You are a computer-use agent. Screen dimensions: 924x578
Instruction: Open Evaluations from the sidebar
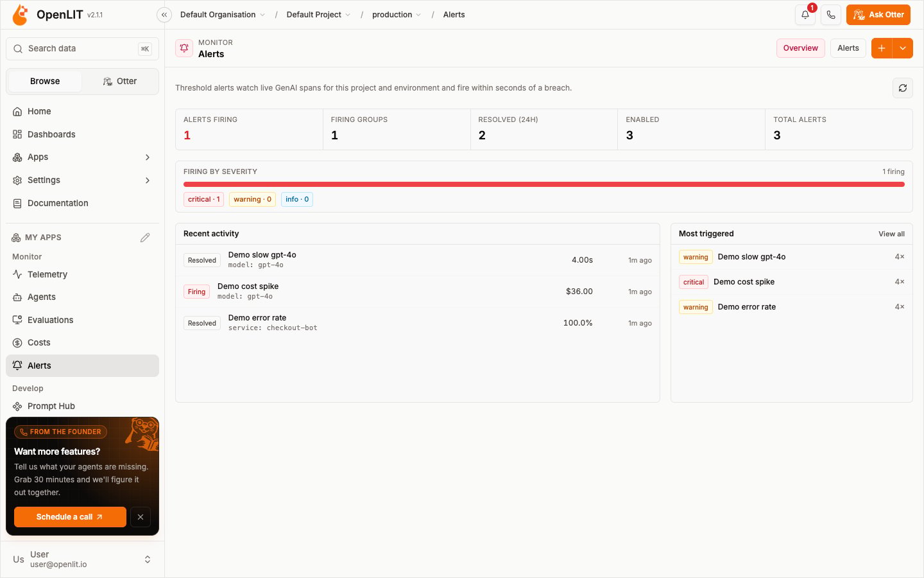point(82,320)
